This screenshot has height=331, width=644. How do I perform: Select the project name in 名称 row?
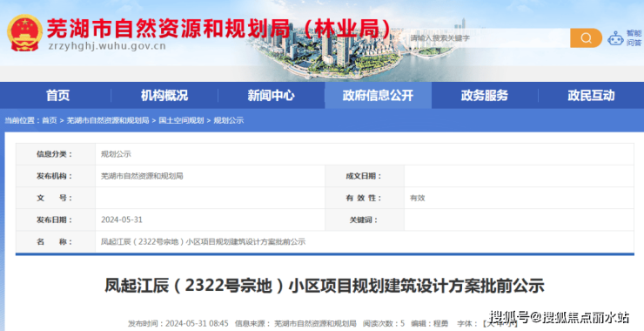(204, 242)
